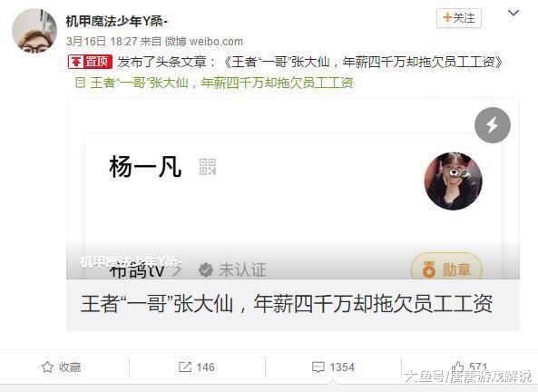Click the thumbs-up like icon
This screenshot has height=392, width=538.
pos(458,367)
